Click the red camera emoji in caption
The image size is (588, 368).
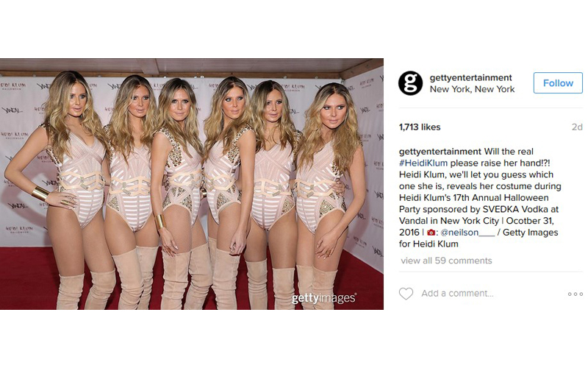(x=431, y=233)
